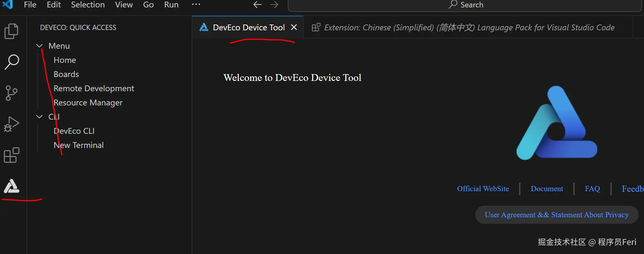Open User Agreement && Statement About Privacy

click(x=557, y=215)
